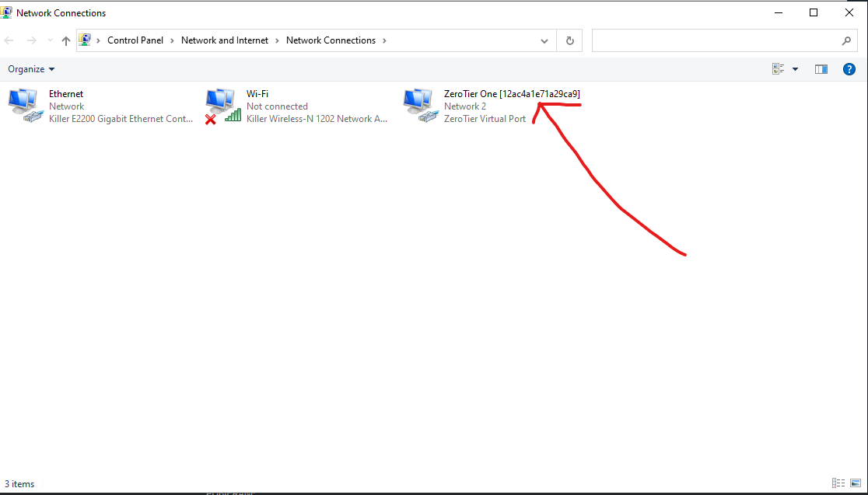Open the view options dropdown arrow
Screen dimensions: 868x495
tap(796, 69)
